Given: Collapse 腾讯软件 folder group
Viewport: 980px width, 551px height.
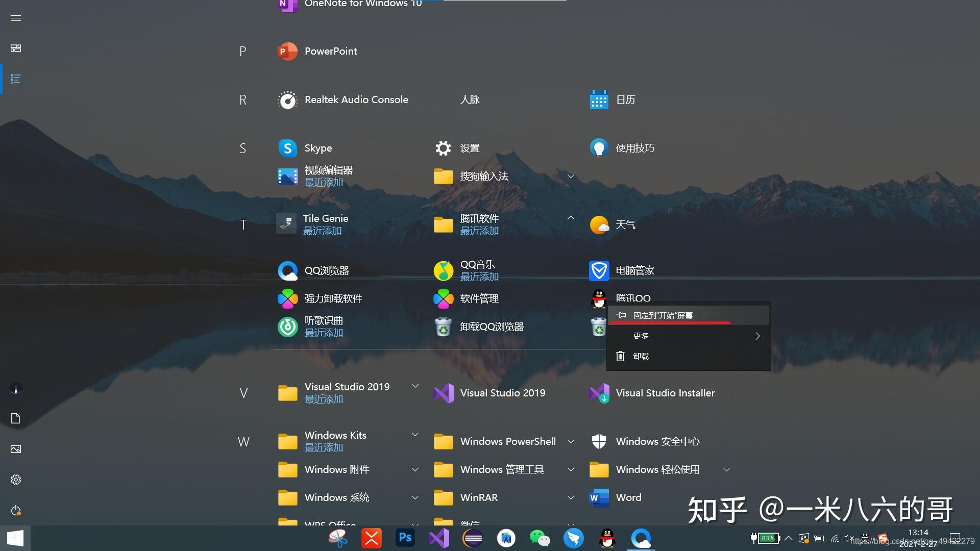Looking at the screenshot, I should tap(570, 223).
